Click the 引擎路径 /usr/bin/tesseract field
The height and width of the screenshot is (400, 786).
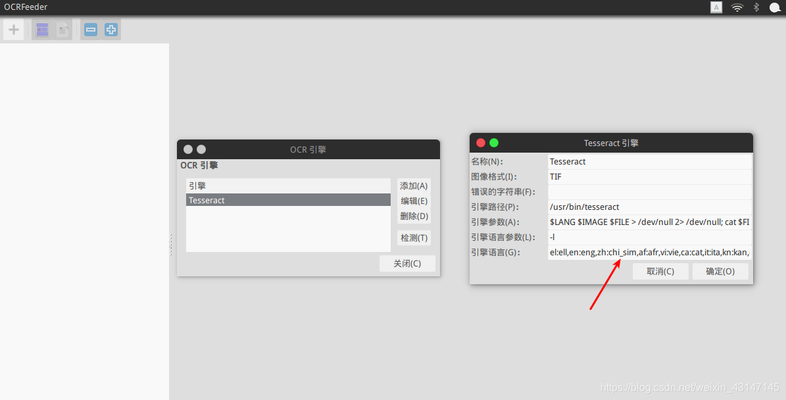coord(648,206)
